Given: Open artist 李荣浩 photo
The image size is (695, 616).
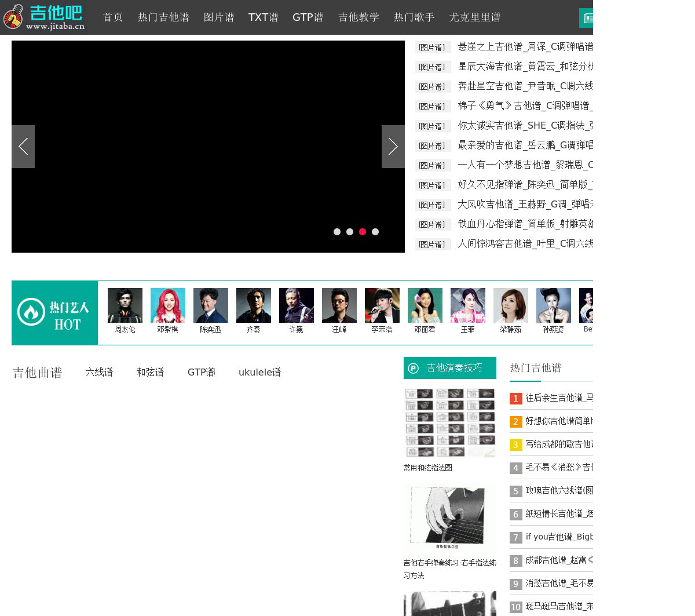Looking at the screenshot, I should tap(382, 305).
